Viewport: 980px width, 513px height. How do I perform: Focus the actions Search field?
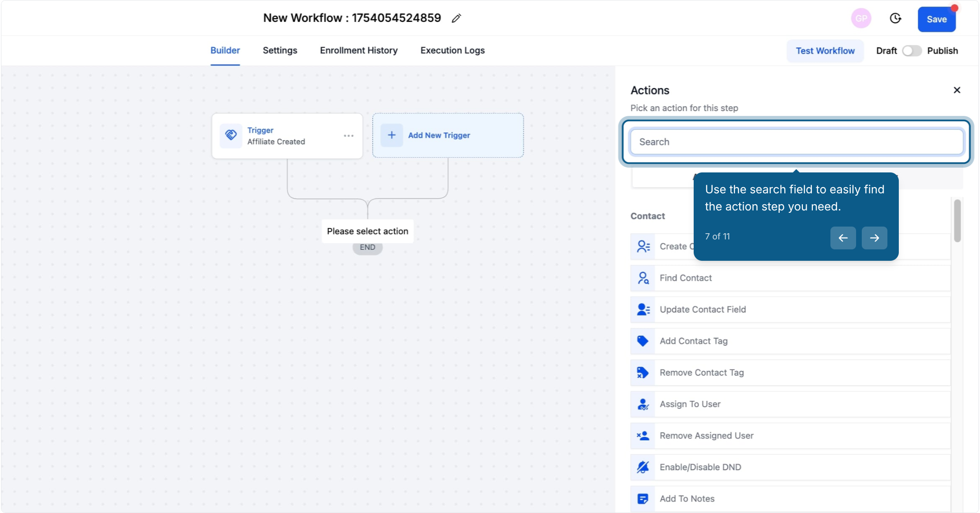tap(796, 142)
